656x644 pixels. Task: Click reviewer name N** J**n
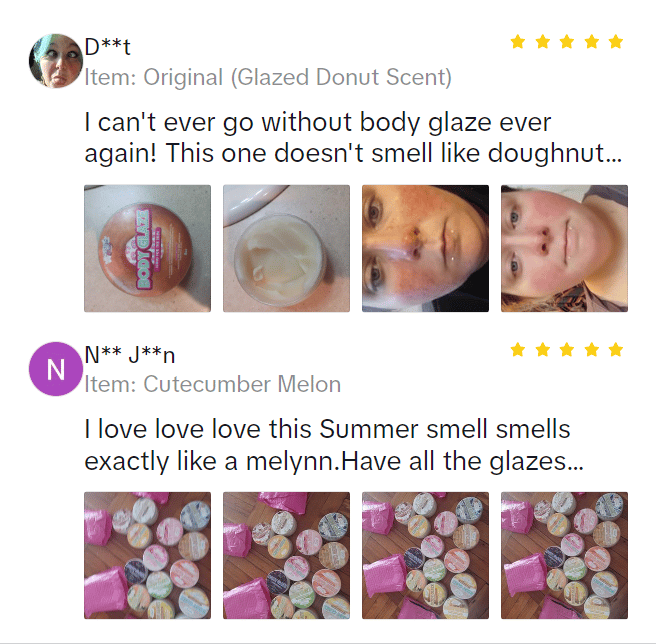(130, 355)
